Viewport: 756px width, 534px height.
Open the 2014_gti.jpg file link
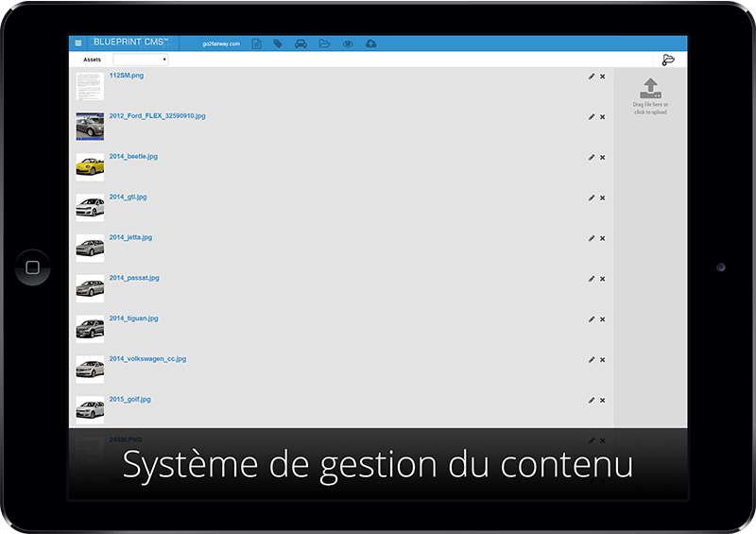point(128,198)
